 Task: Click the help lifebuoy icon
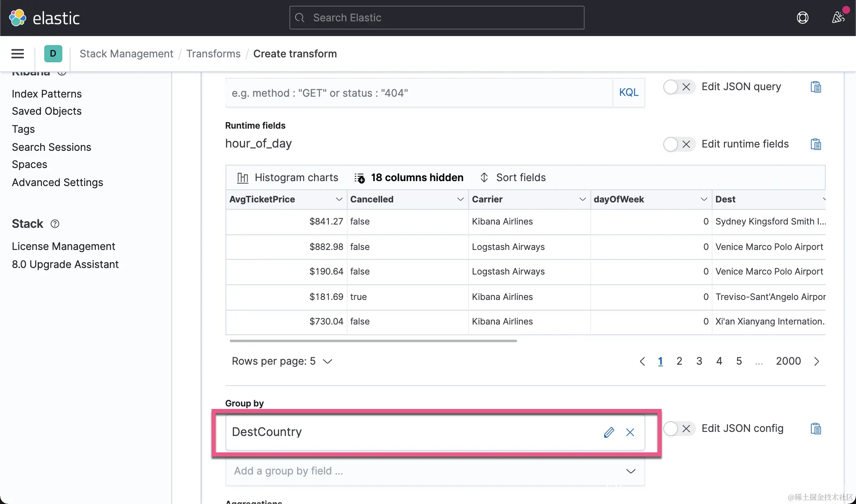pos(802,18)
